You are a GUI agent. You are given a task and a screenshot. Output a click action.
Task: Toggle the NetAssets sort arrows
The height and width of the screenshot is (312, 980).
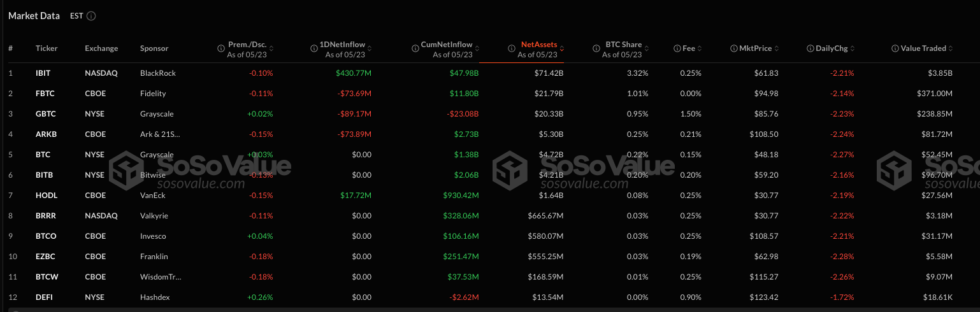(x=561, y=48)
